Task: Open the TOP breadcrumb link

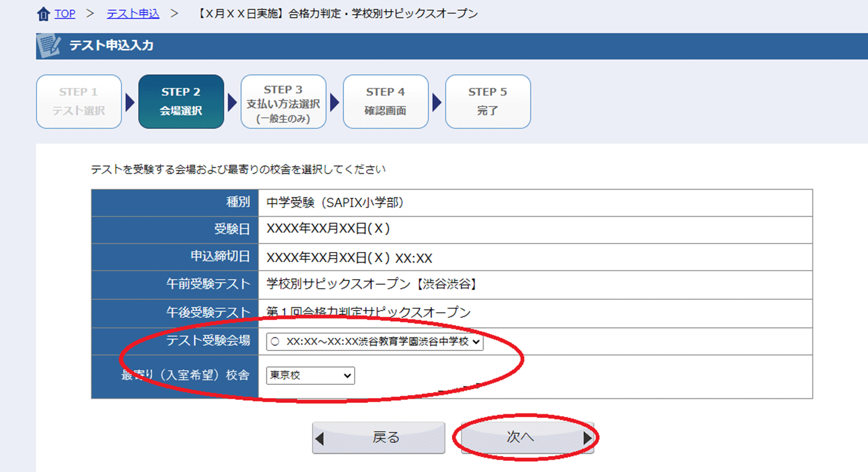Action: (65, 14)
